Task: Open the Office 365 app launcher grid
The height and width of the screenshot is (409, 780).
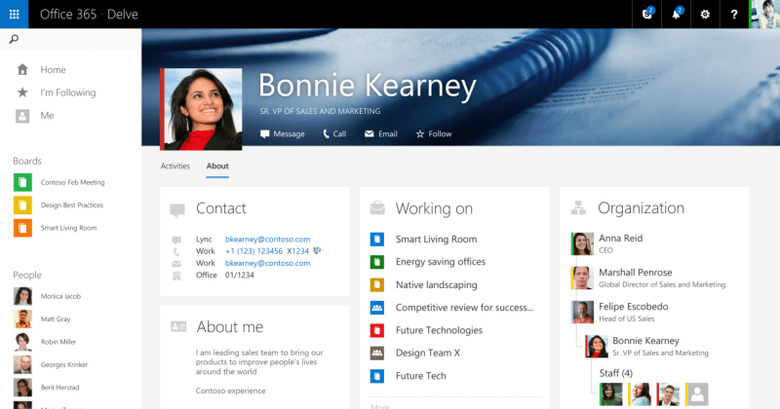Action: (x=14, y=14)
